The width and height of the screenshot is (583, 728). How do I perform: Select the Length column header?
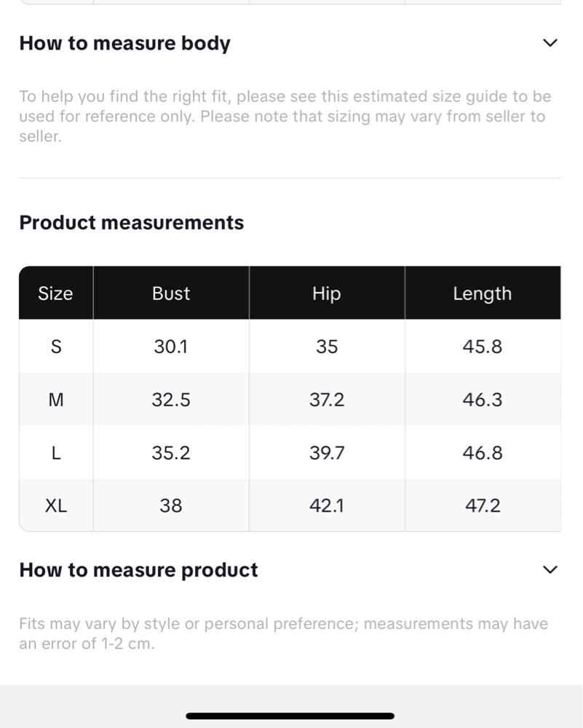483,293
